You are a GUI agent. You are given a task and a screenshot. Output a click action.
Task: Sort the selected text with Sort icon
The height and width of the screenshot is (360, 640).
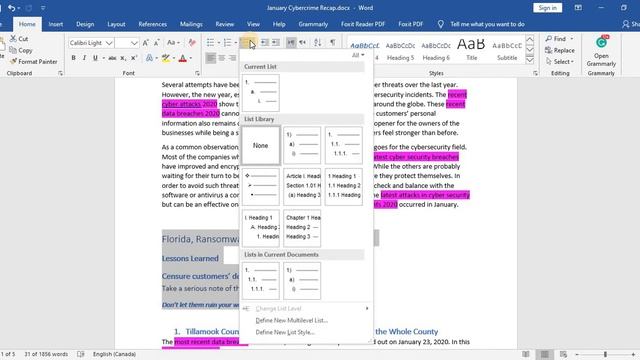318,42
